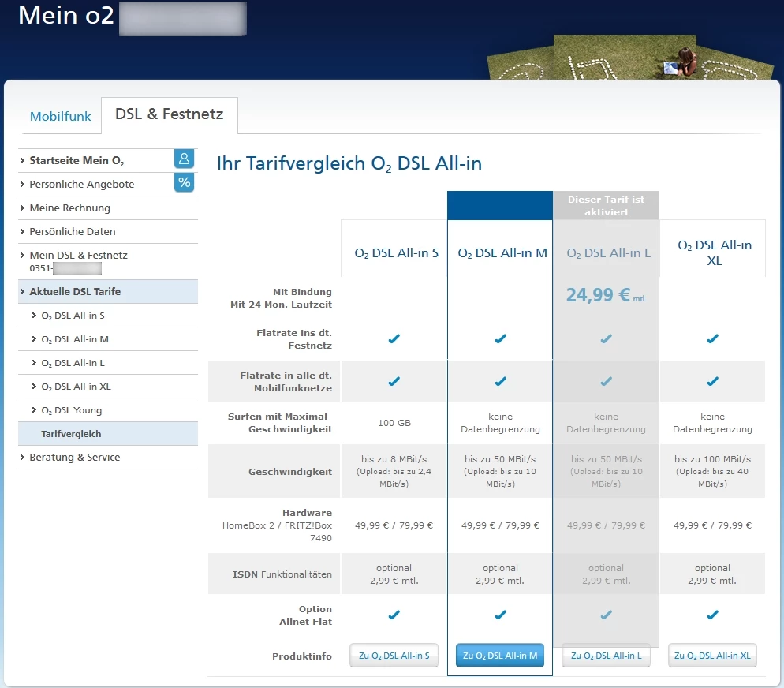Click the Festnetz flatrate checkmark for All-in XL
This screenshot has height=688, width=784.
(712, 339)
